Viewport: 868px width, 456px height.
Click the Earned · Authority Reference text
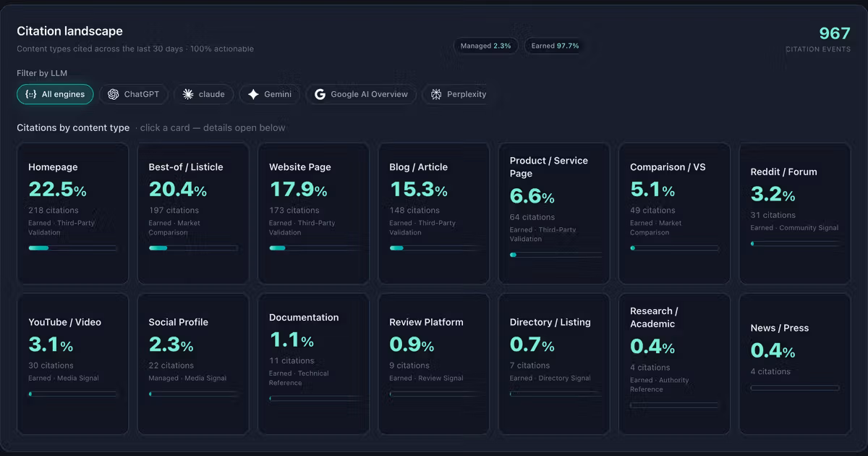click(660, 384)
